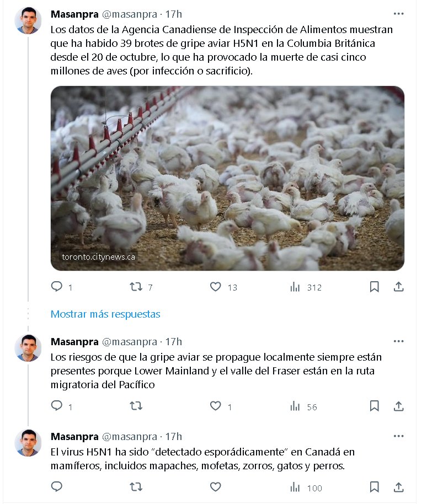
Task: Bookmark the first tweet with chicken photo
Action: pyautogui.click(x=374, y=286)
